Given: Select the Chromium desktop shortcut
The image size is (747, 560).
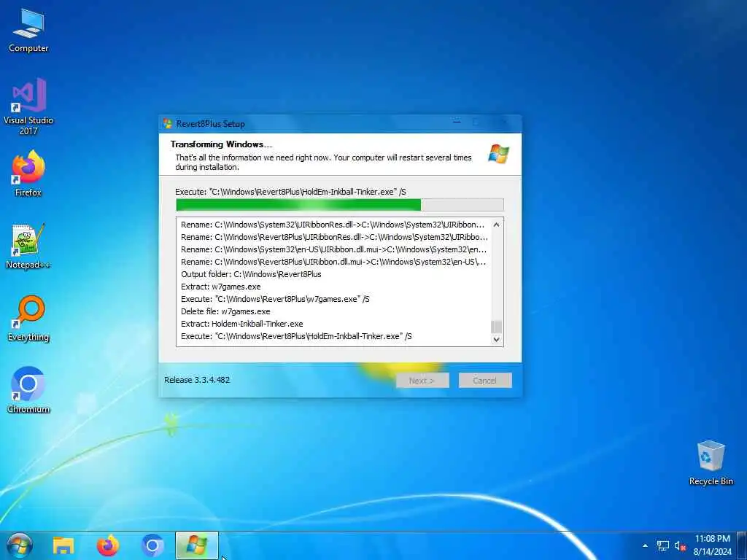Looking at the screenshot, I should tap(28, 390).
